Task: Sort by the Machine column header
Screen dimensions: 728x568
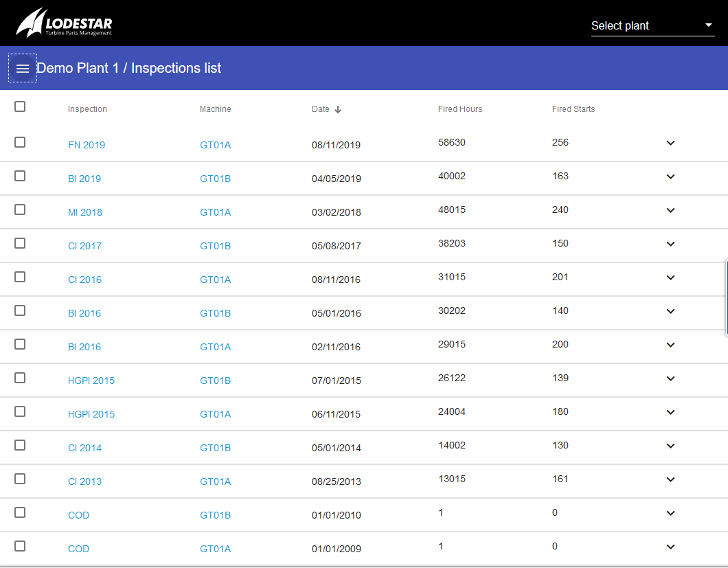Action: (215, 109)
